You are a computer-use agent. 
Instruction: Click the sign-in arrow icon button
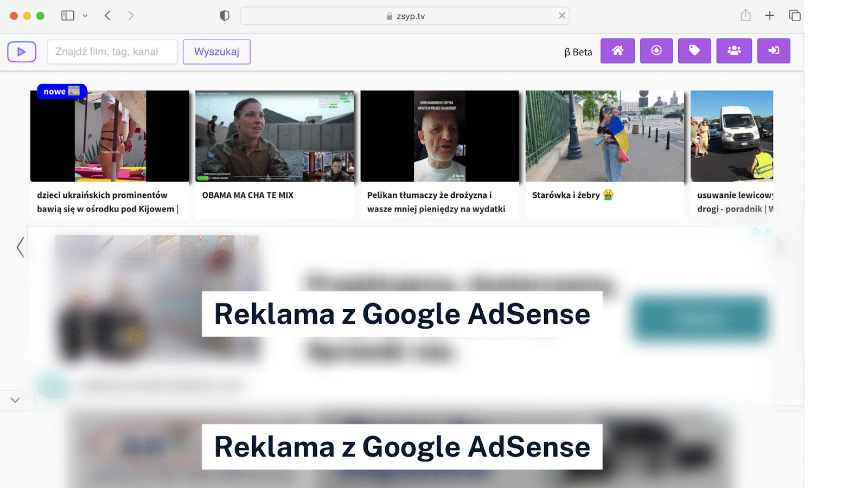774,51
